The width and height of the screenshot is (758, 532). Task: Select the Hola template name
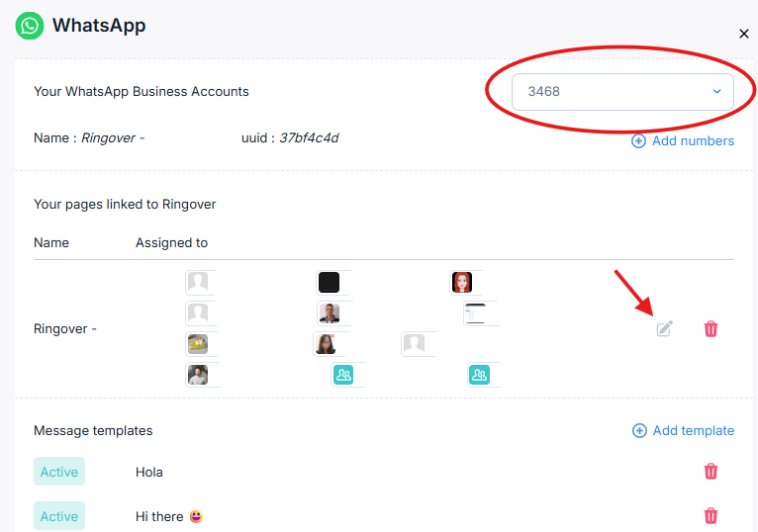click(148, 472)
